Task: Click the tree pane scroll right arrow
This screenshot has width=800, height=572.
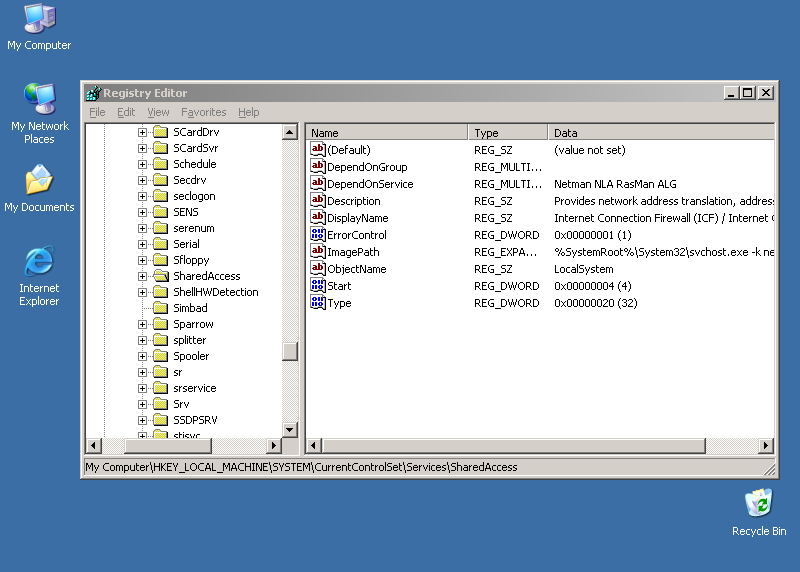Action: click(273, 445)
